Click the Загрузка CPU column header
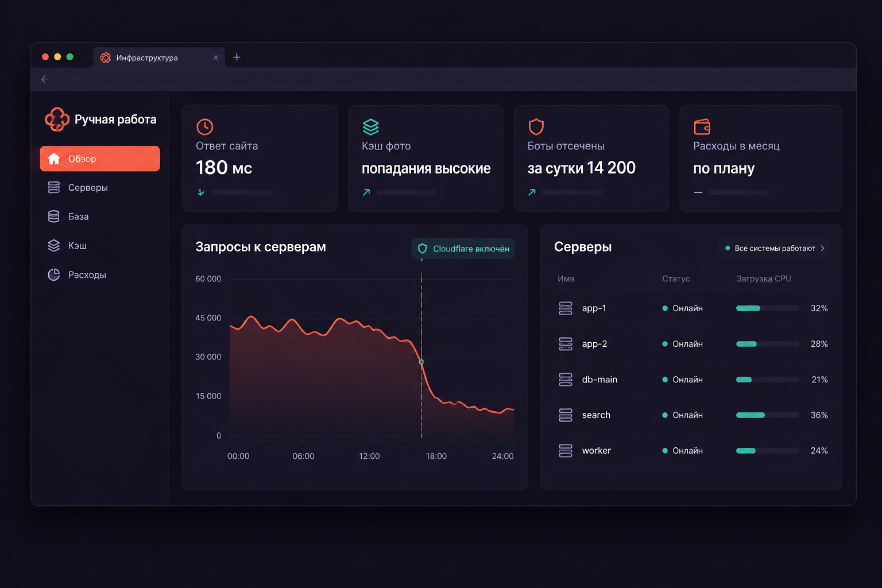Image resolution: width=882 pixels, height=588 pixels. [x=764, y=278]
